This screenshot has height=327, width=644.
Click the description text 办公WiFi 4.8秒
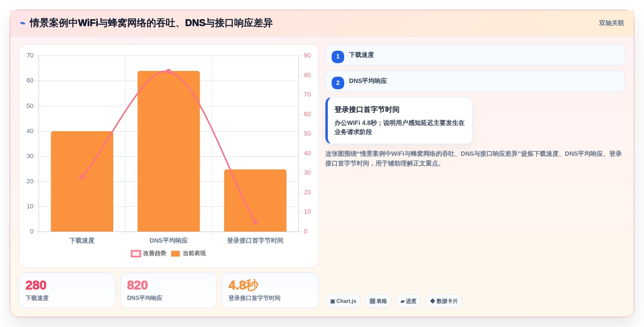400,127
